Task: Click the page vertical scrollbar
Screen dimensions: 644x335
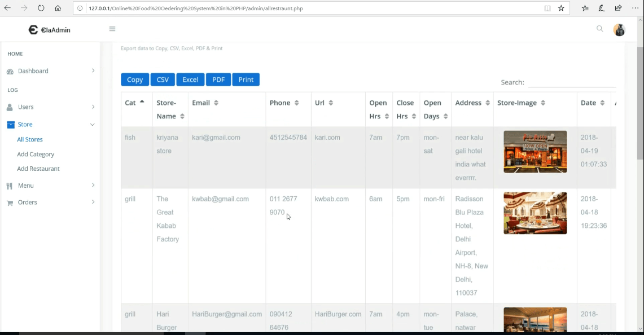Action: tap(639, 169)
